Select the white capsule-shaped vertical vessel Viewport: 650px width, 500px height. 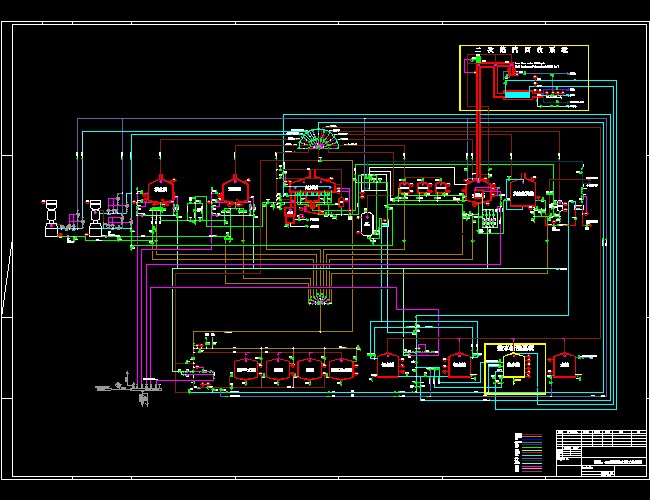point(367,224)
